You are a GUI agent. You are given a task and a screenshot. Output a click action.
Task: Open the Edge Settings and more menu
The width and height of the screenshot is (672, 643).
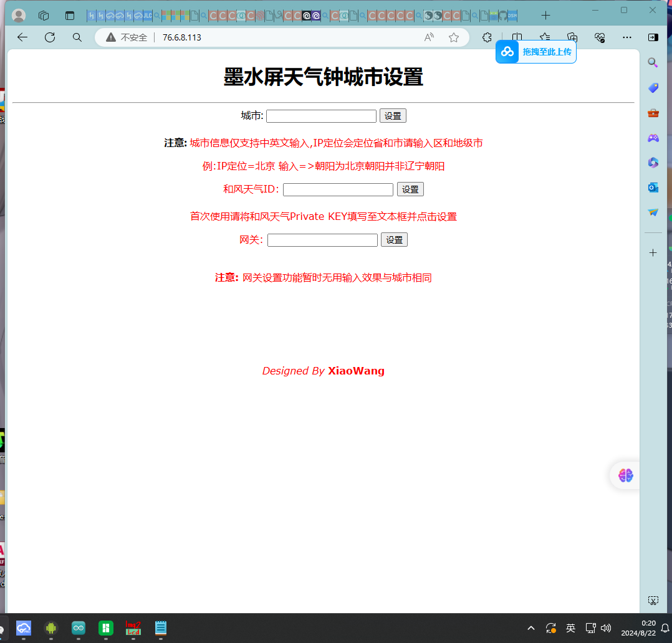pos(627,37)
